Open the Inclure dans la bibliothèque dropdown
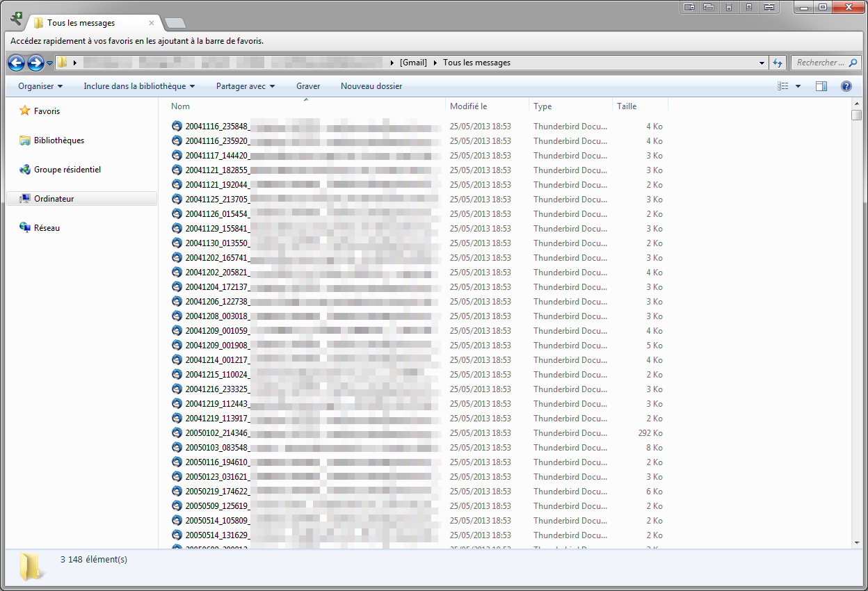The image size is (868, 591). 139,86
